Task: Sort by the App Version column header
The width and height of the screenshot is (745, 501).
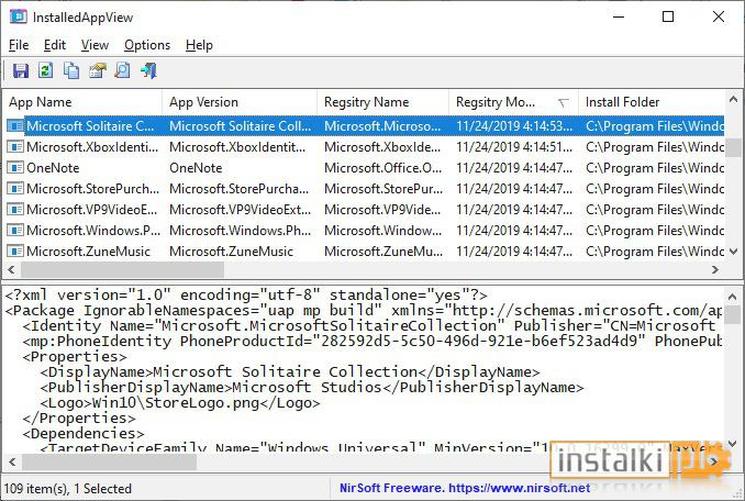Action: [x=239, y=102]
